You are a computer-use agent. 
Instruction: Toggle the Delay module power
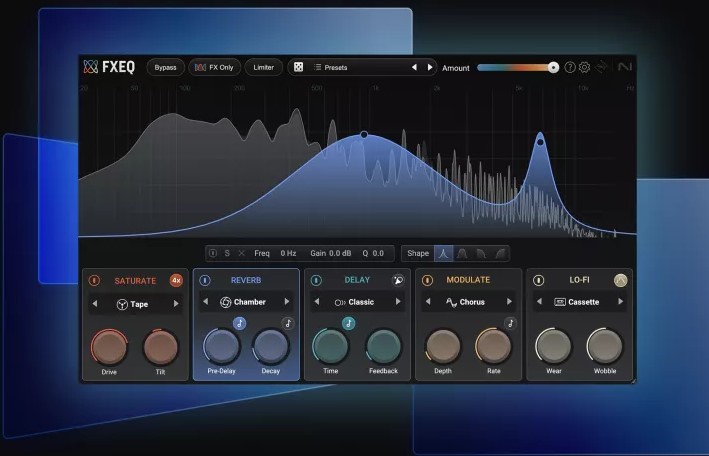[x=316, y=280]
